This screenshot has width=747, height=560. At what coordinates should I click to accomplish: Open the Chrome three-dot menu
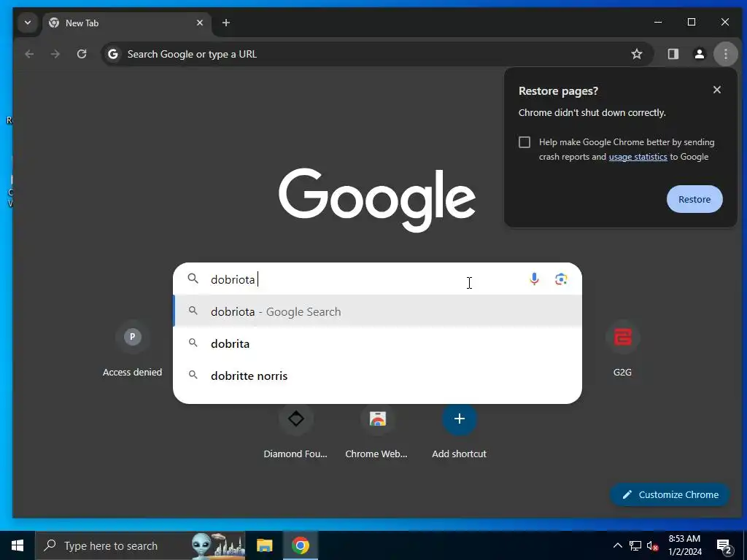coord(726,54)
